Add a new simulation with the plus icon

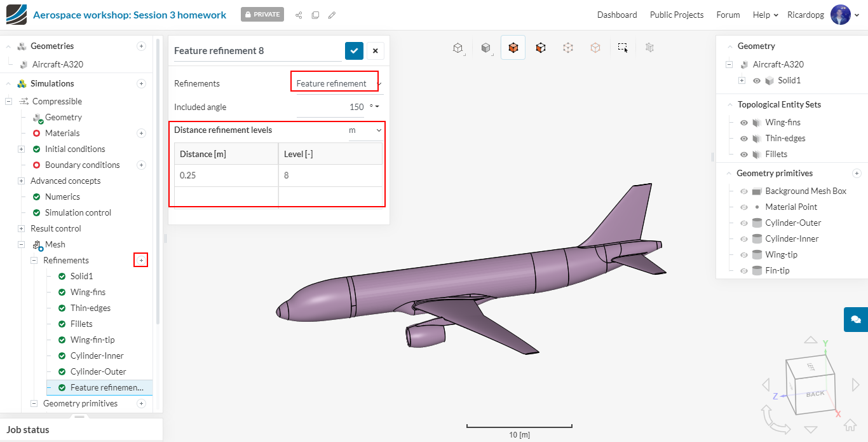141,83
